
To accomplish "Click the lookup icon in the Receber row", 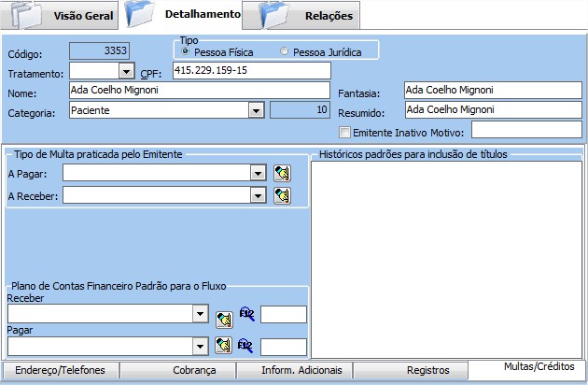I will click(x=223, y=315).
